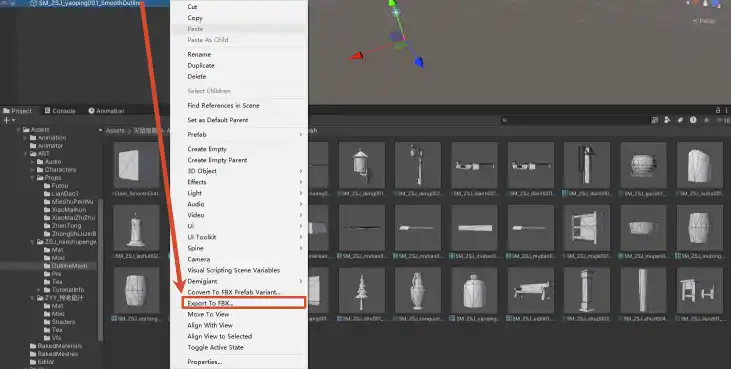
Task: Choose Align View to Selected
Action: pyautogui.click(x=239, y=336)
